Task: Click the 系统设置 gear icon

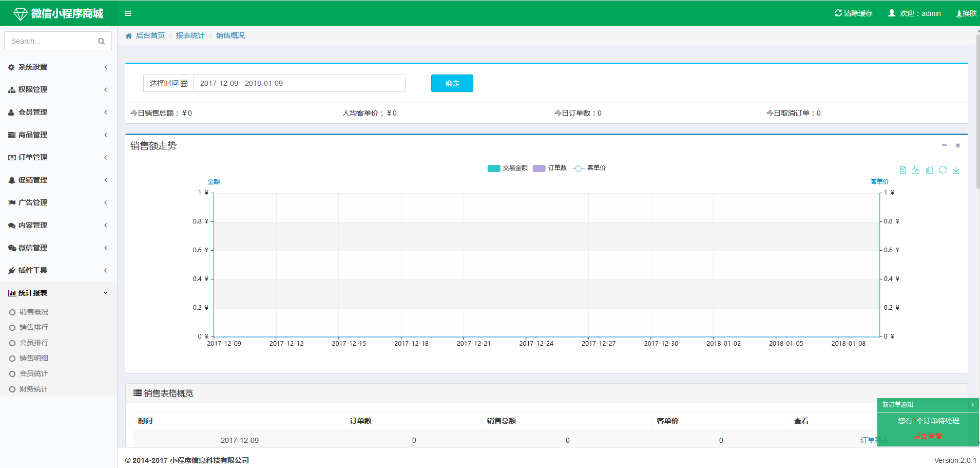Action: 11,67
